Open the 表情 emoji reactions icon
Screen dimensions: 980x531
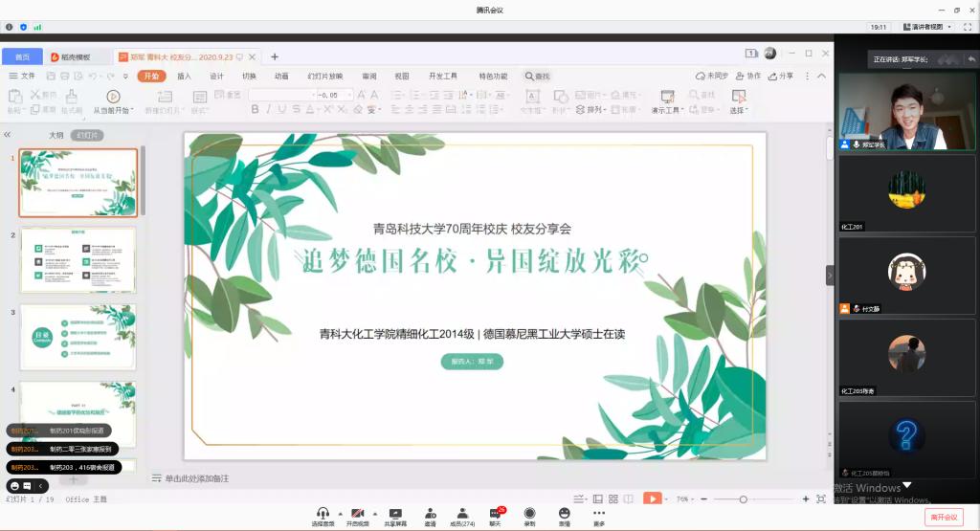point(564,514)
